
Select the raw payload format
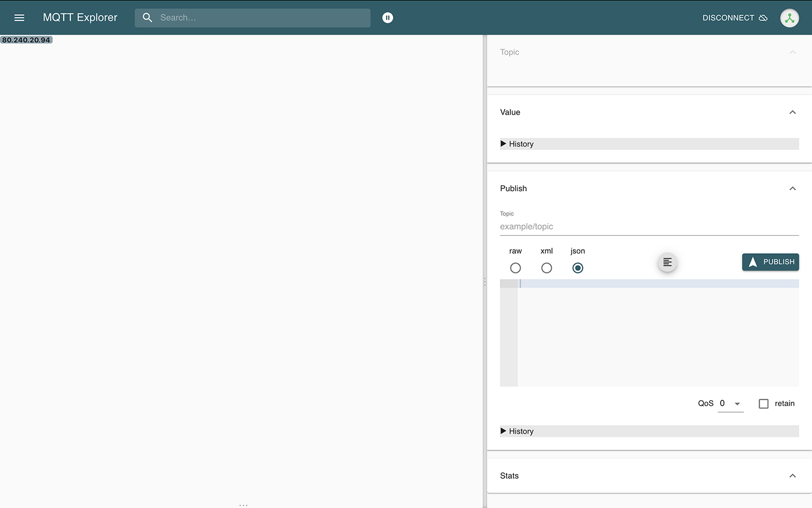(515, 268)
